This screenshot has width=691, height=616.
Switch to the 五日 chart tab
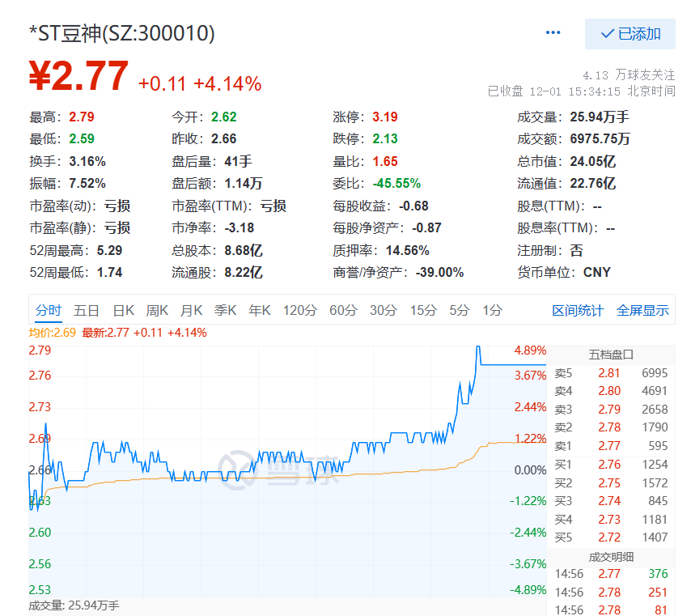point(87,310)
